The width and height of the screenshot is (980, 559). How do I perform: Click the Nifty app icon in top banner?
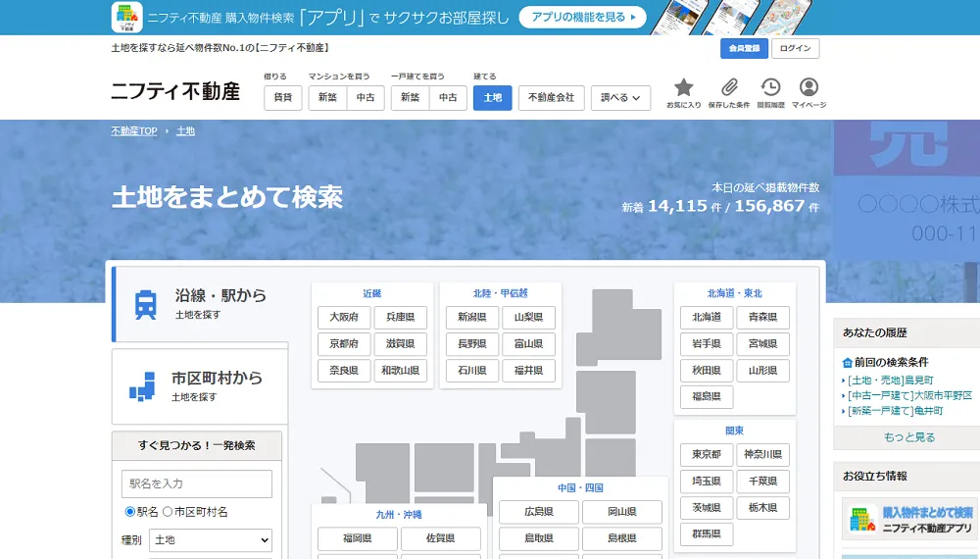pos(126,17)
